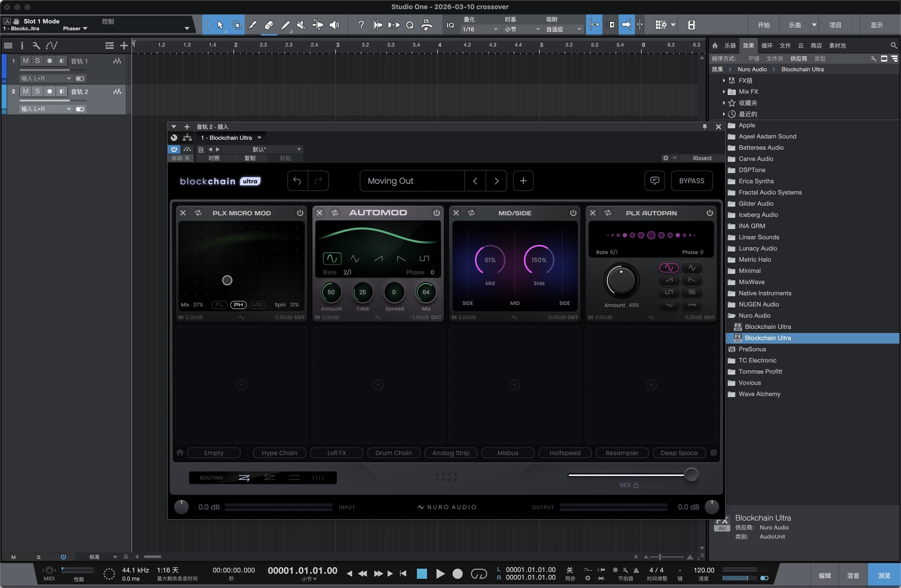Expand the FX链 tree item
The image size is (901, 588).
tap(724, 81)
